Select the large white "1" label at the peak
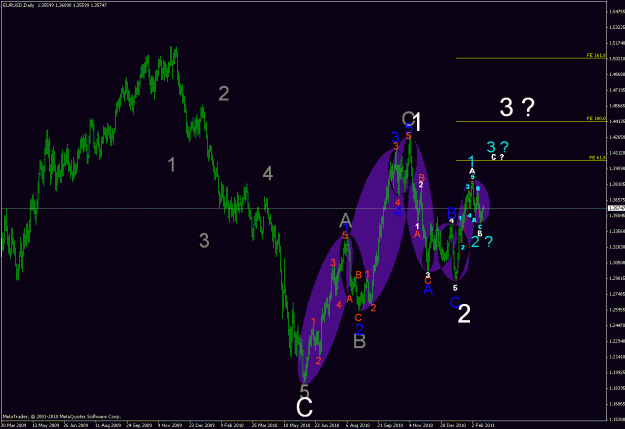The height and width of the screenshot is (429, 625). coord(417,122)
